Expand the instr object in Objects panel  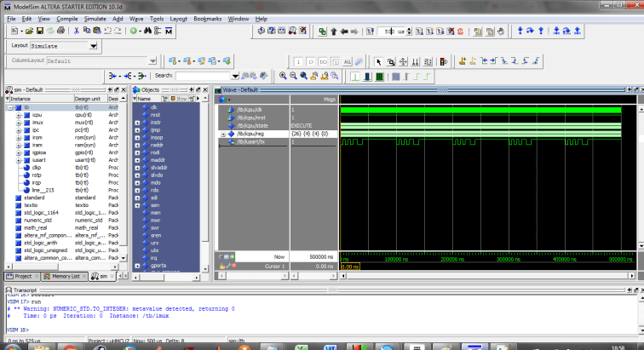point(138,123)
